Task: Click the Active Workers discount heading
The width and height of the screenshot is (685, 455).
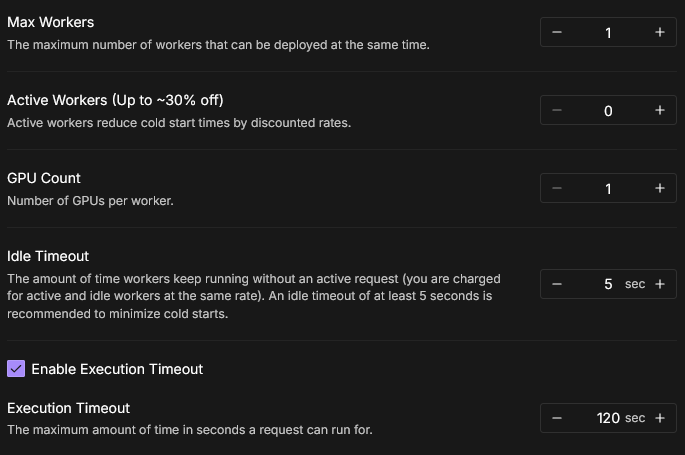Action: tap(115, 100)
